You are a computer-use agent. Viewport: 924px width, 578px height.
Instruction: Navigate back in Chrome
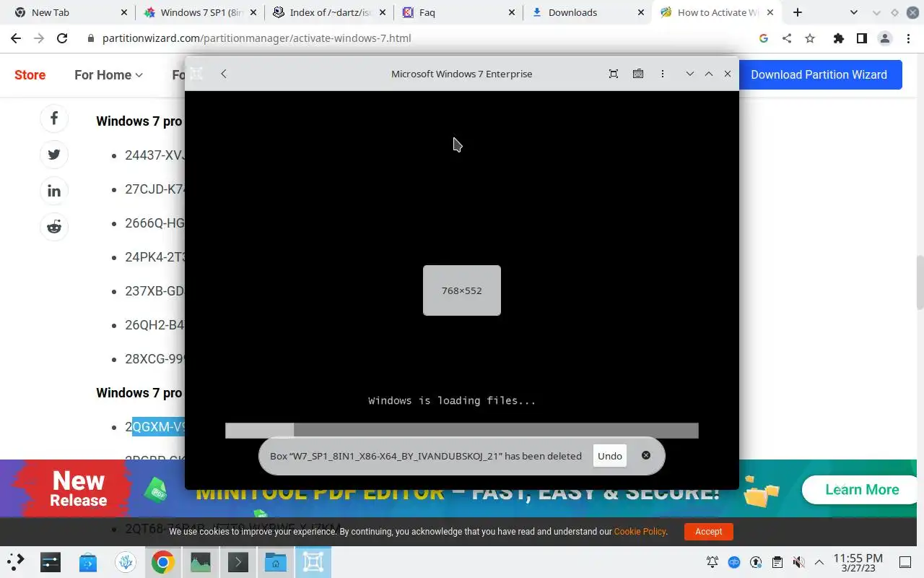point(16,38)
